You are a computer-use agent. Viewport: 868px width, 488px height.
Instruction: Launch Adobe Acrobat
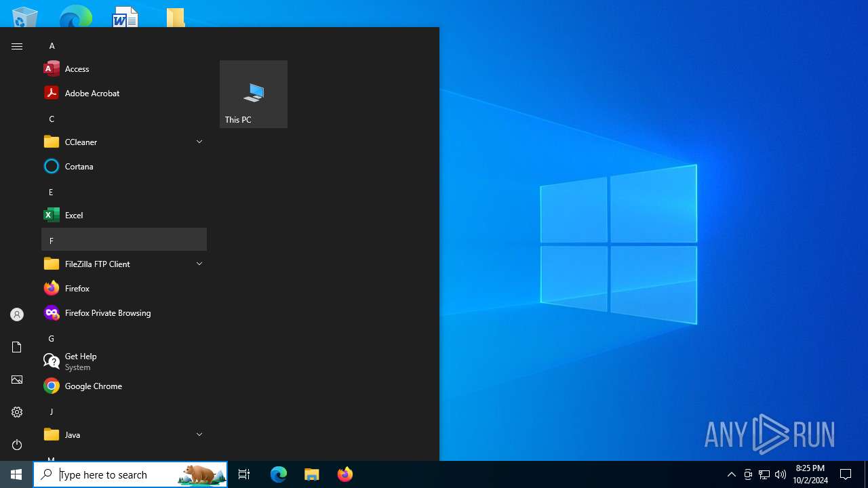pos(124,93)
